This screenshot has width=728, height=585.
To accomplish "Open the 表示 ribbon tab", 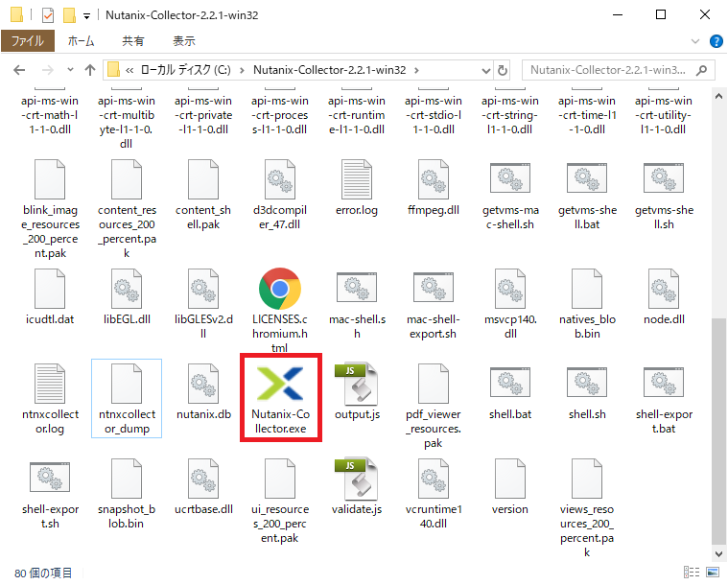I will (x=184, y=41).
